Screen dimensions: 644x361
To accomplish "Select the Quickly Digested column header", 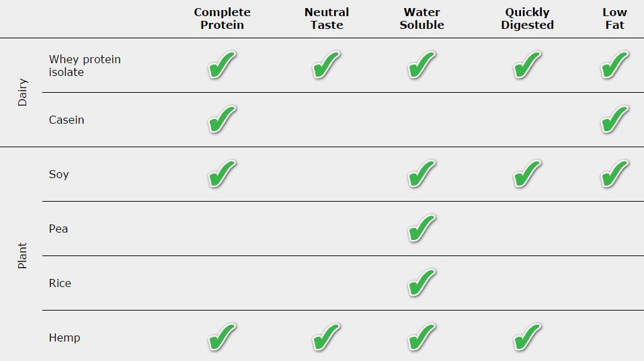I will pyautogui.click(x=527, y=18).
